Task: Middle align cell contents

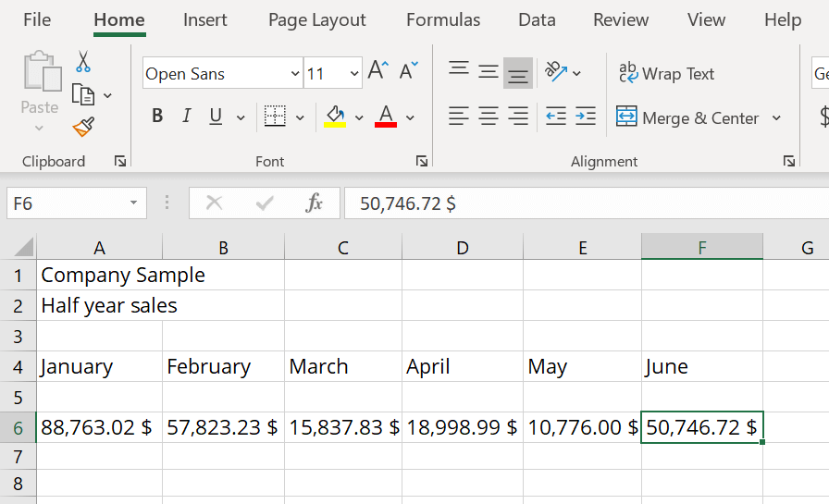Action: 489,72
